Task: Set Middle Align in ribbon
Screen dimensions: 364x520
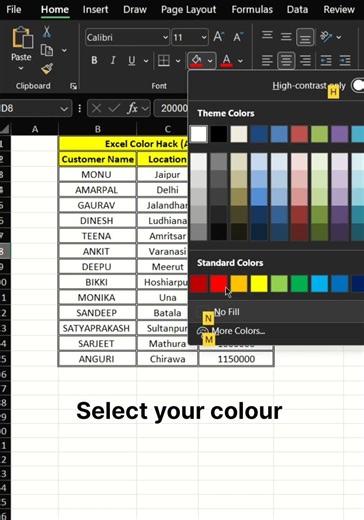Action: tap(286, 37)
